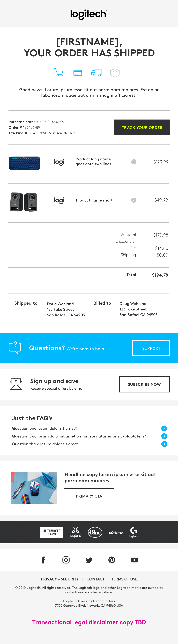The height and width of the screenshot is (644, 178).
Task: Click the Ultimate Ears brand logo
Action: click(x=51, y=532)
